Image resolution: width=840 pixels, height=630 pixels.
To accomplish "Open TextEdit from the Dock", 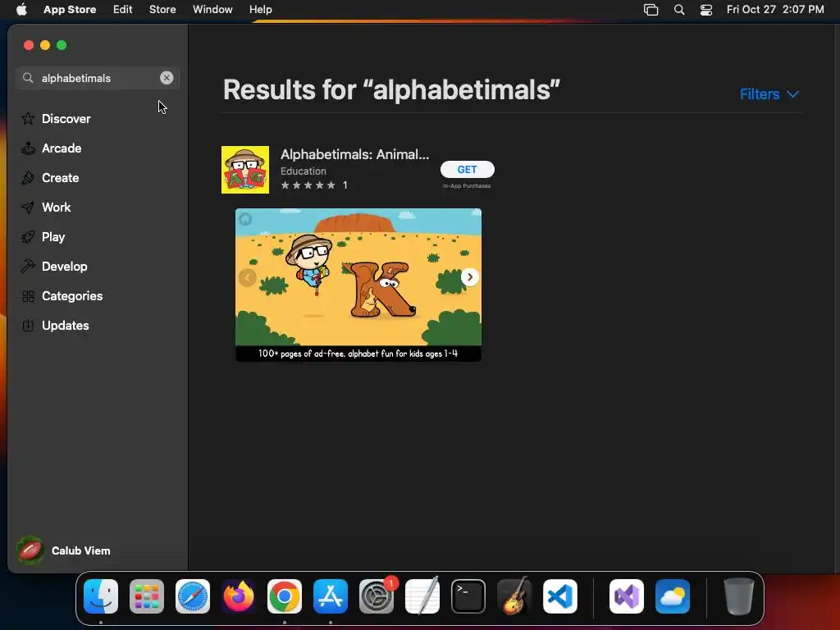I will tap(422, 596).
